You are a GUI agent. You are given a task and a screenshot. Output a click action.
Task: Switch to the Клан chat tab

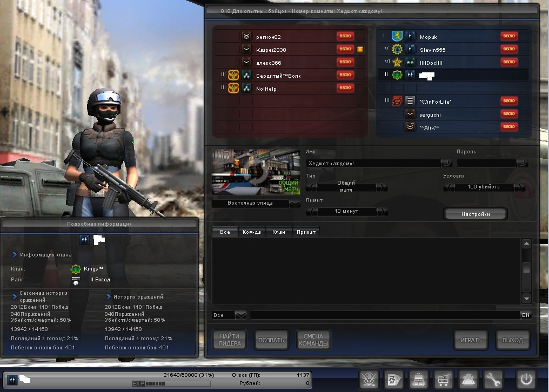pos(279,232)
